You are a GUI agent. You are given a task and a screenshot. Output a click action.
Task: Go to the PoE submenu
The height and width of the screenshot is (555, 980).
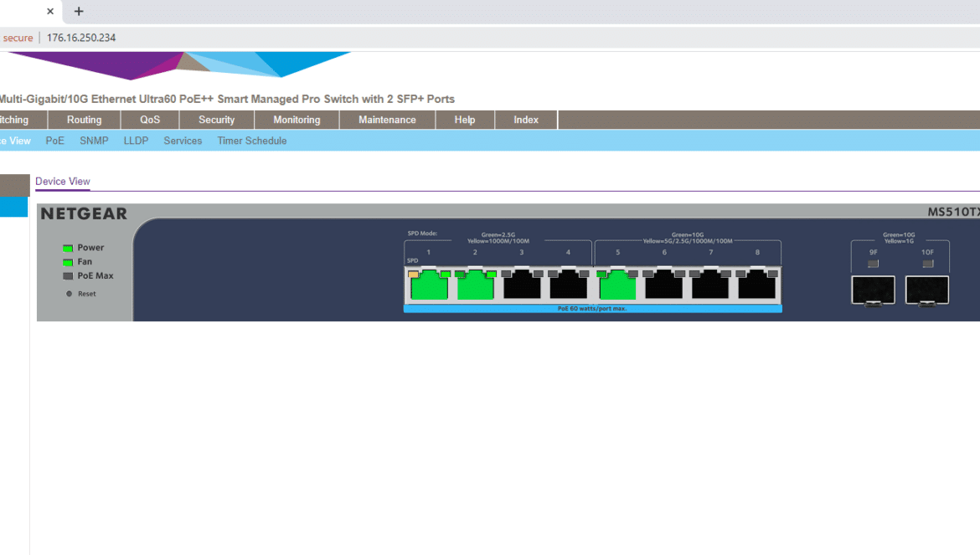[55, 141]
